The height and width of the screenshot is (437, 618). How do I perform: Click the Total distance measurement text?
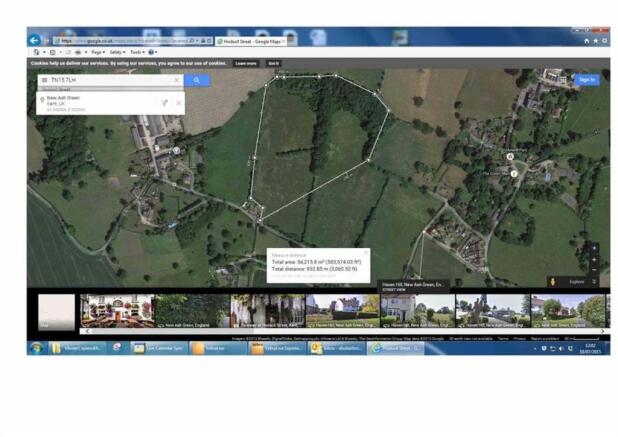314,269
